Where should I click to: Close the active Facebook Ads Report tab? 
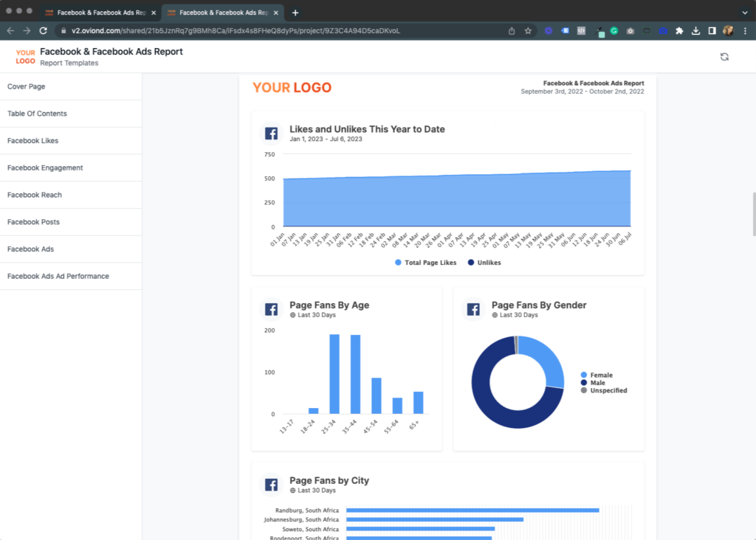click(276, 13)
